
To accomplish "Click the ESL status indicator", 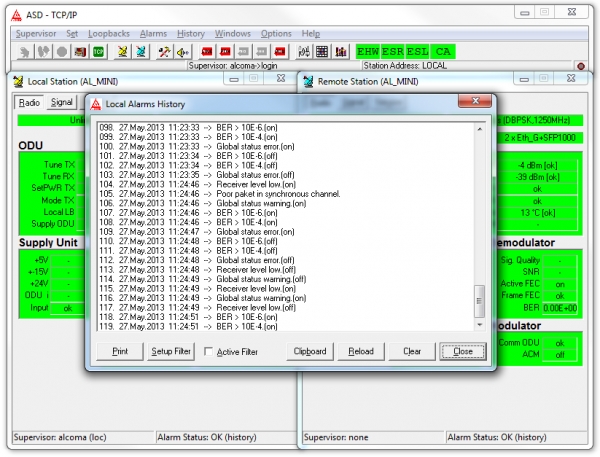I will [418, 51].
